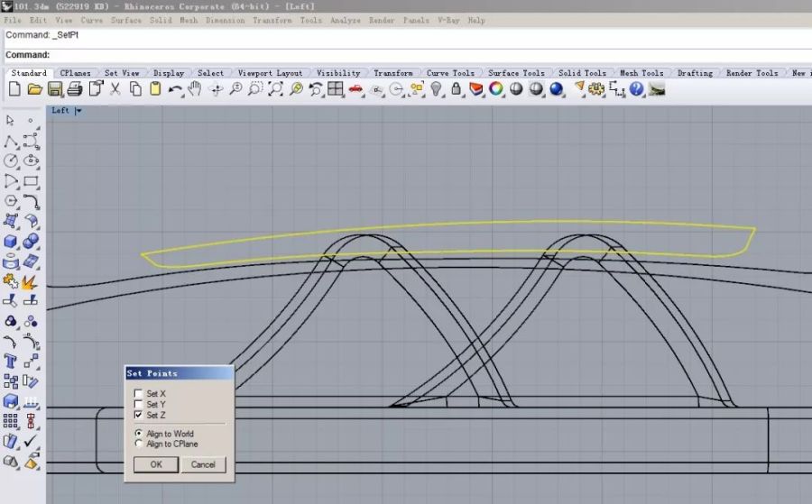Click the light bulb Hide objects icon
This screenshot has width=812, height=504.
tap(437, 88)
